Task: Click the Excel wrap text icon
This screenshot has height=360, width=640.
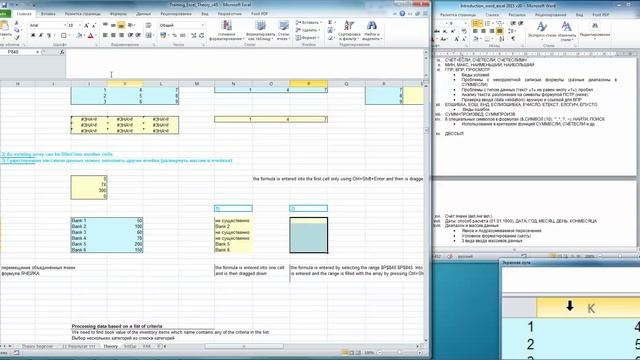Action: [x=149, y=25]
